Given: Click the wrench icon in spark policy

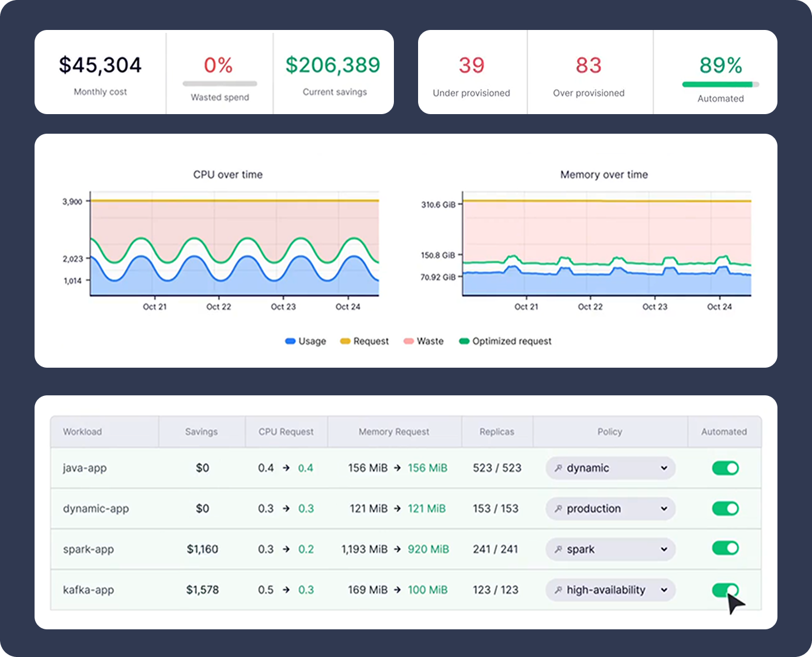Looking at the screenshot, I should (558, 550).
